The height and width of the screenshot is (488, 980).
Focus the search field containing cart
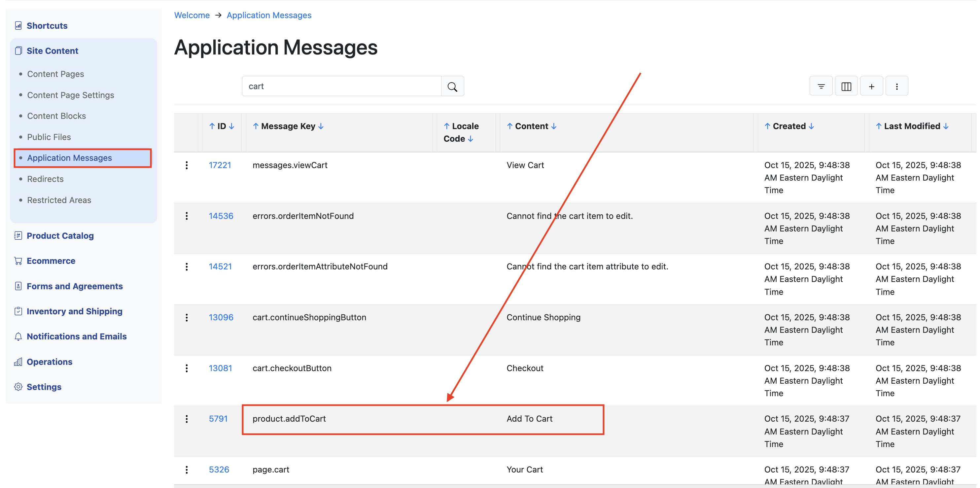pyautogui.click(x=341, y=87)
